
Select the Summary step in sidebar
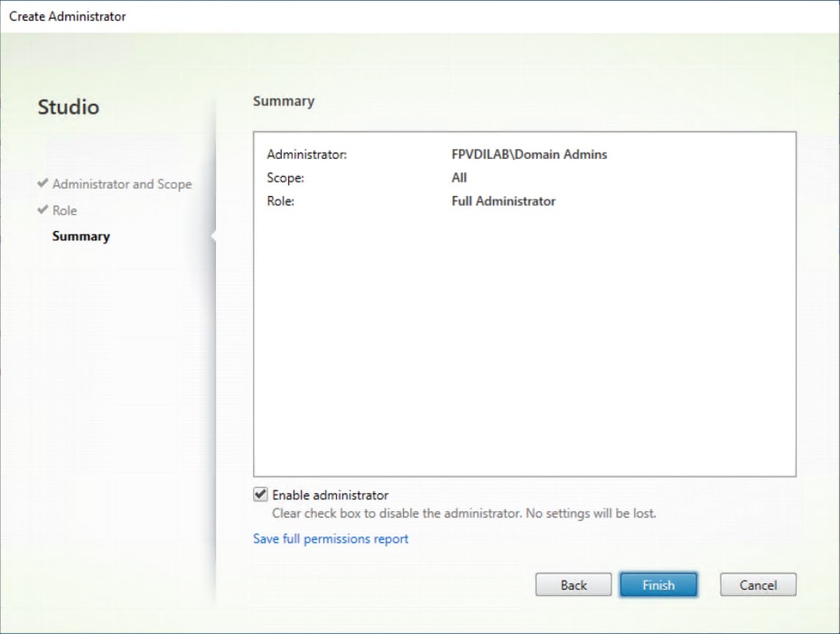[81, 236]
